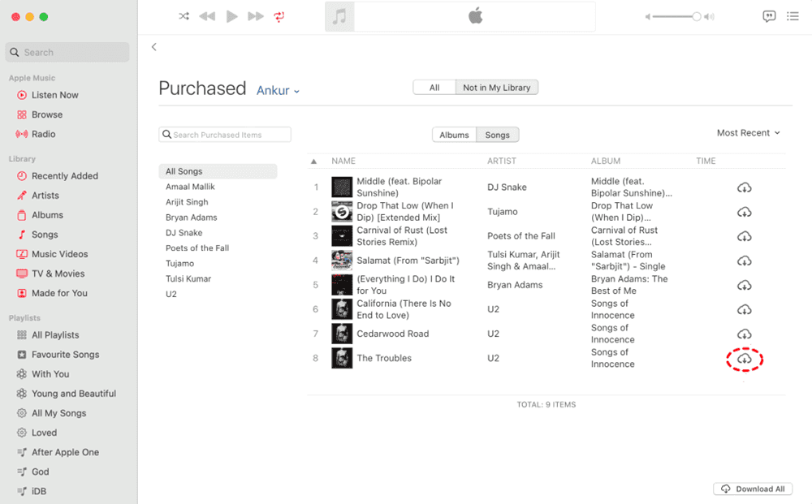Toggle shuffle playback

tap(184, 16)
